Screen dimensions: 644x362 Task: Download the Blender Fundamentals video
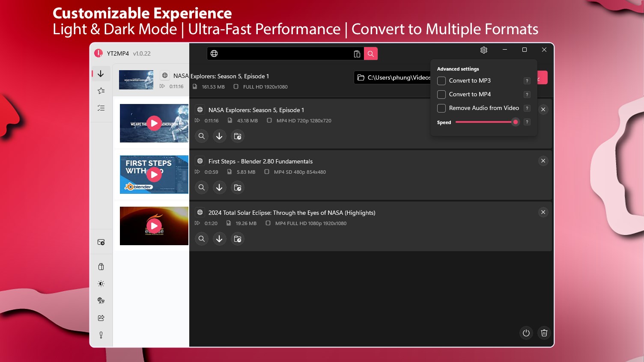coord(219,187)
